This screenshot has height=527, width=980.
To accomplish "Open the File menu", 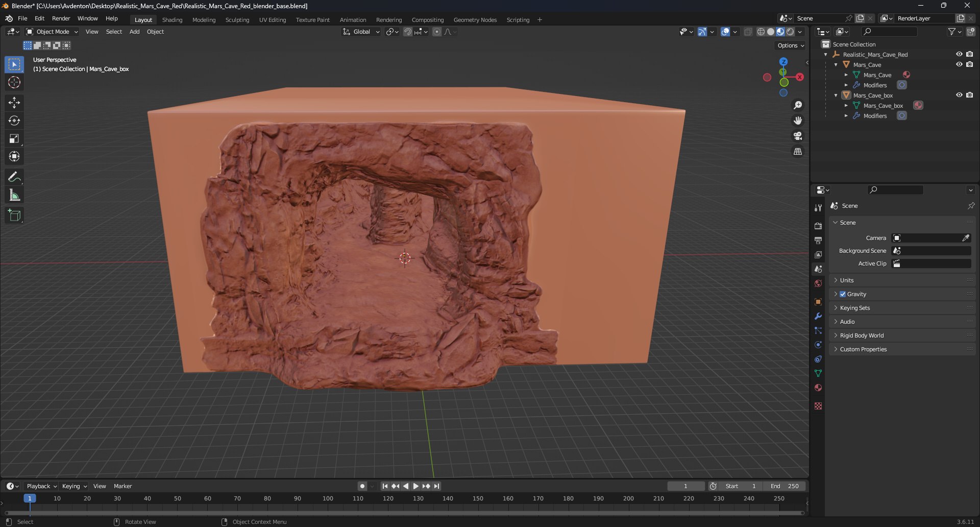I will [x=22, y=18].
